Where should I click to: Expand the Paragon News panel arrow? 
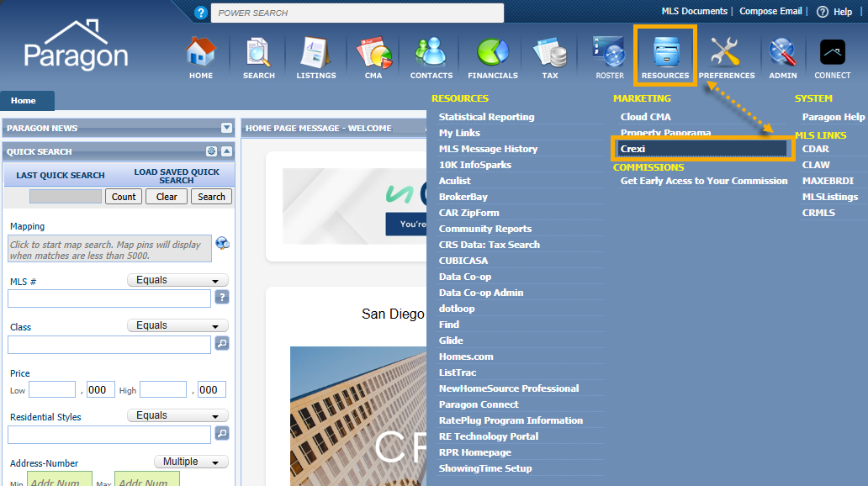pyautogui.click(x=226, y=128)
